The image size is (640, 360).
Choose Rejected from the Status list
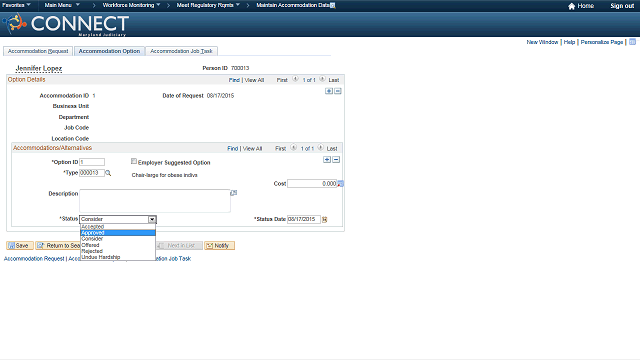click(x=118, y=251)
